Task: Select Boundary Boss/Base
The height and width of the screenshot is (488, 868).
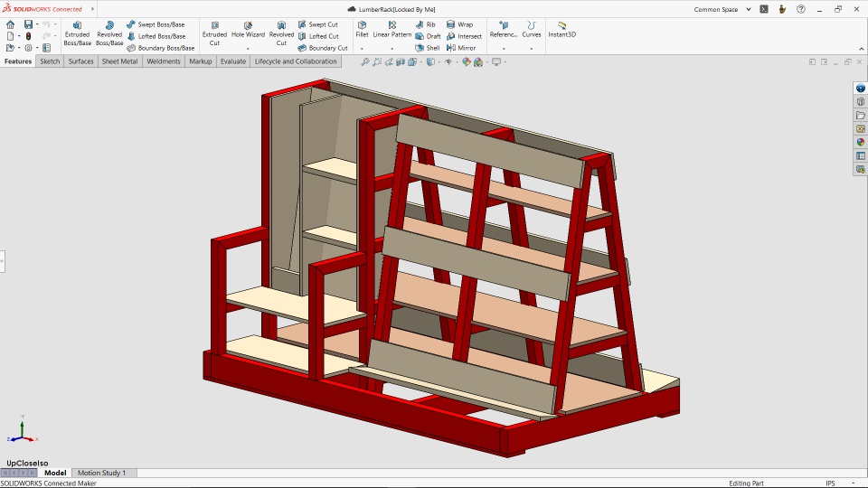Action: tap(161, 48)
